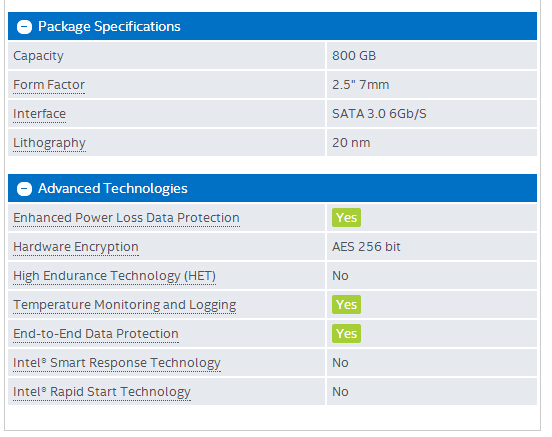Click the AES 256 bit value

(x=366, y=247)
